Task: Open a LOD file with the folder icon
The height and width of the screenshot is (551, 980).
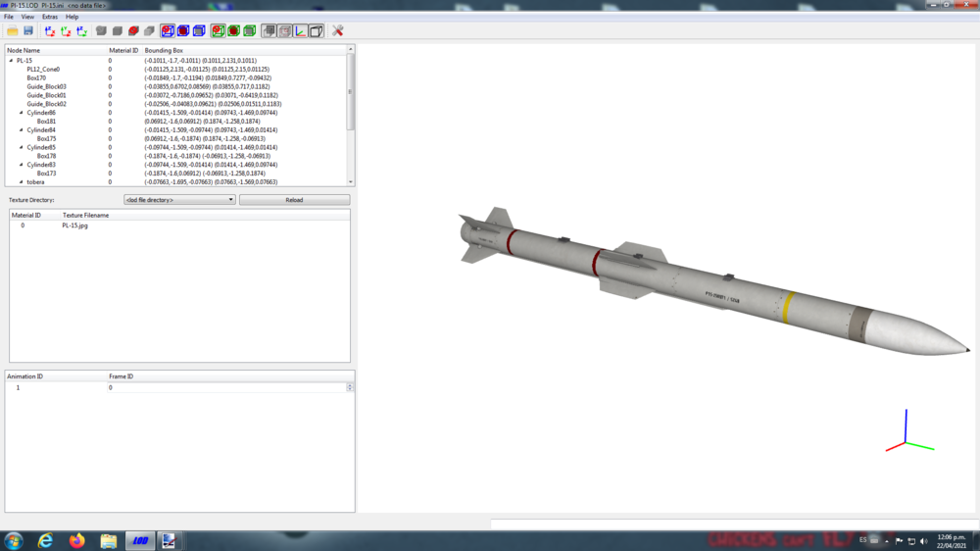Action: pyautogui.click(x=13, y=30)
